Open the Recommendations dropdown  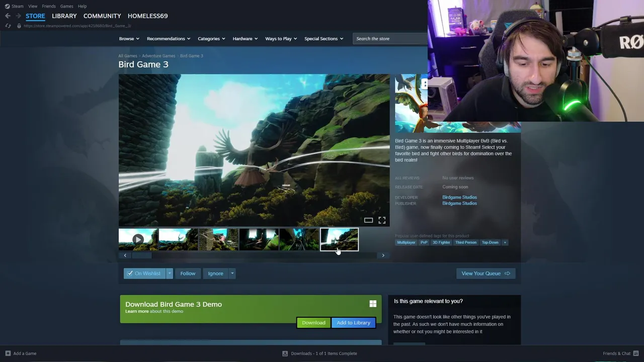[169, 39]
